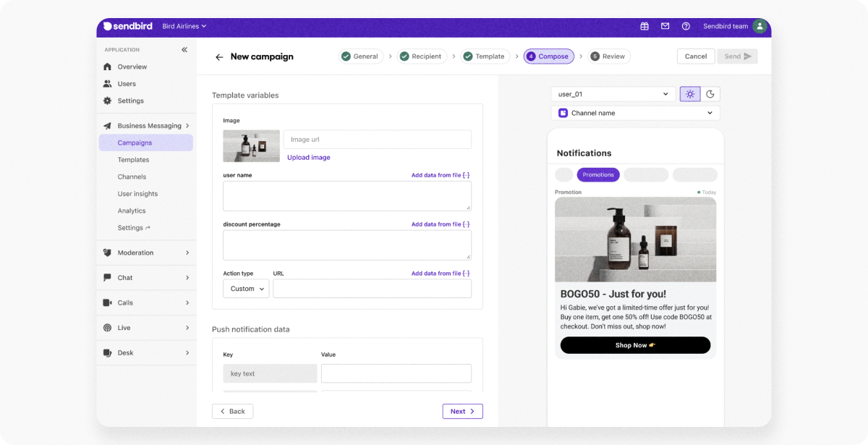
Task: Click the Desk icon in sidebar
Action: [108, 353]
